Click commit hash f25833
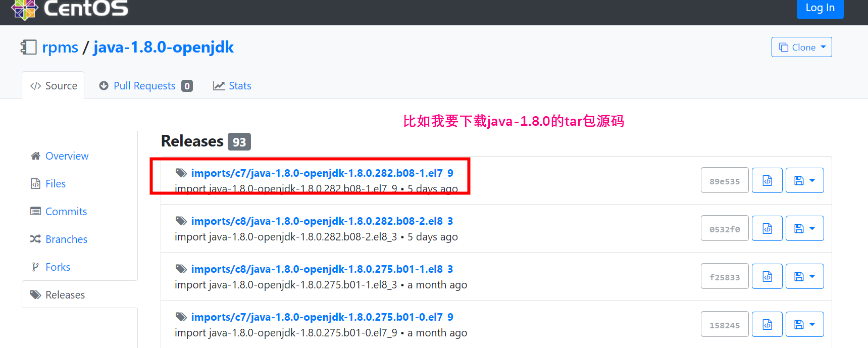 (725, 276)
